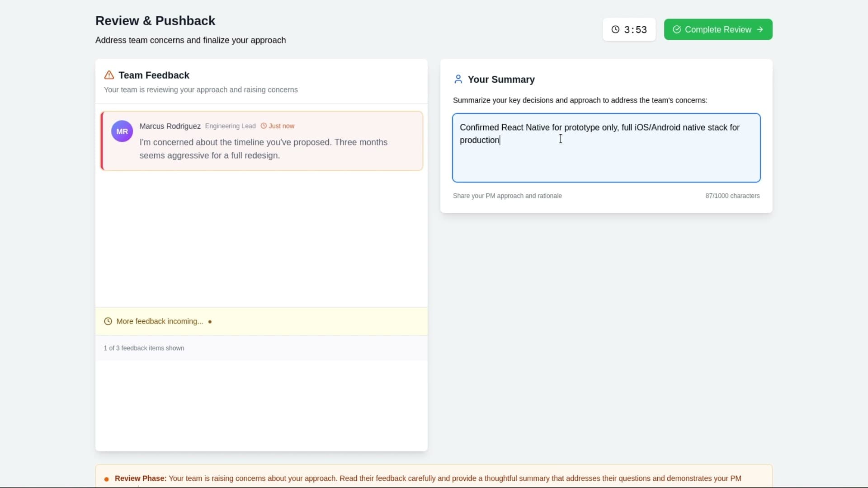
Task: Select the Your Summary panel header
Action: tap(501, 79)
